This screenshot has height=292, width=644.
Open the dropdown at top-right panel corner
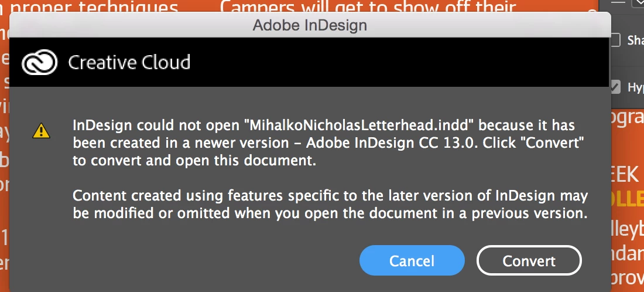click(638, 4)
